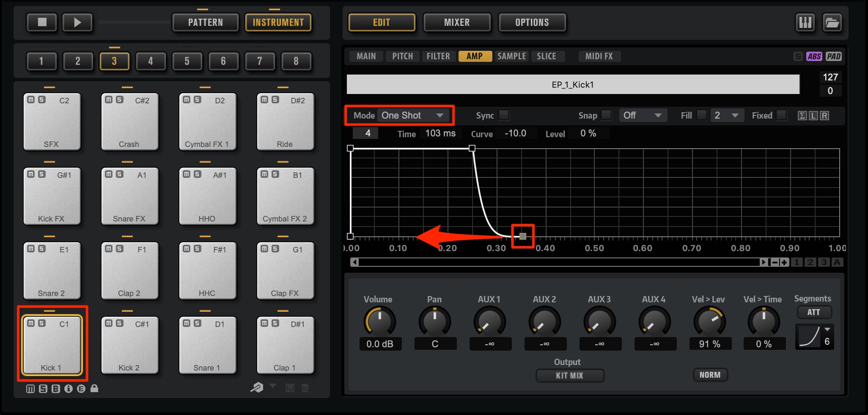Select zoom preset A icon
This screenshot has height=415, width=868.
click(837, 263)
